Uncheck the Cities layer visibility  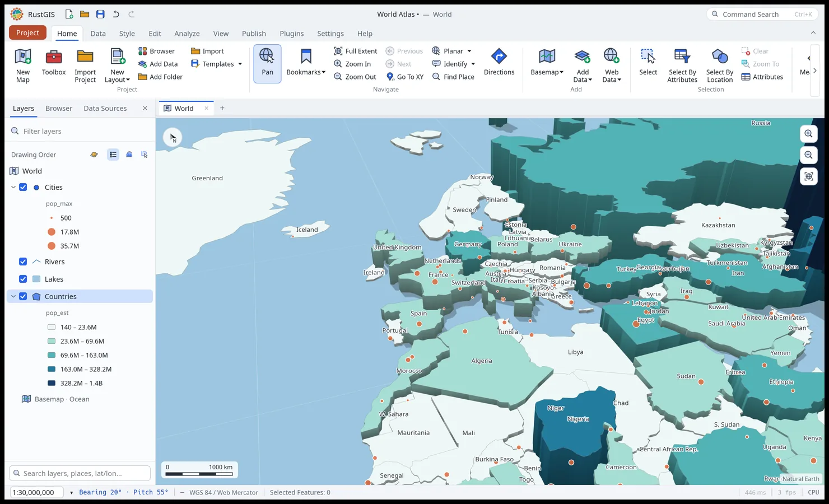tap(23, 187)
